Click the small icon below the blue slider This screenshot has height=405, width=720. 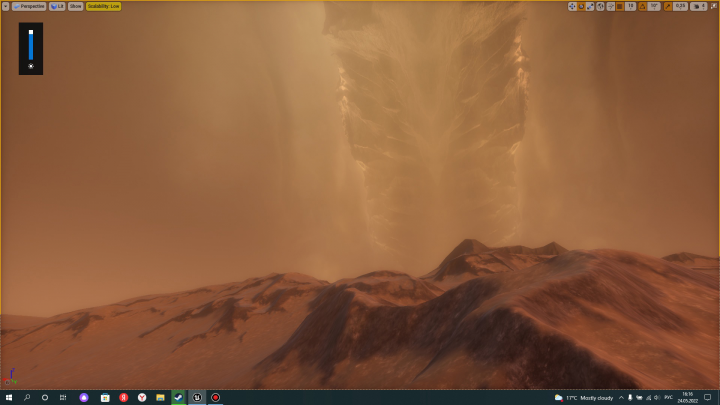pyautogui.click(x=31, y=66)
